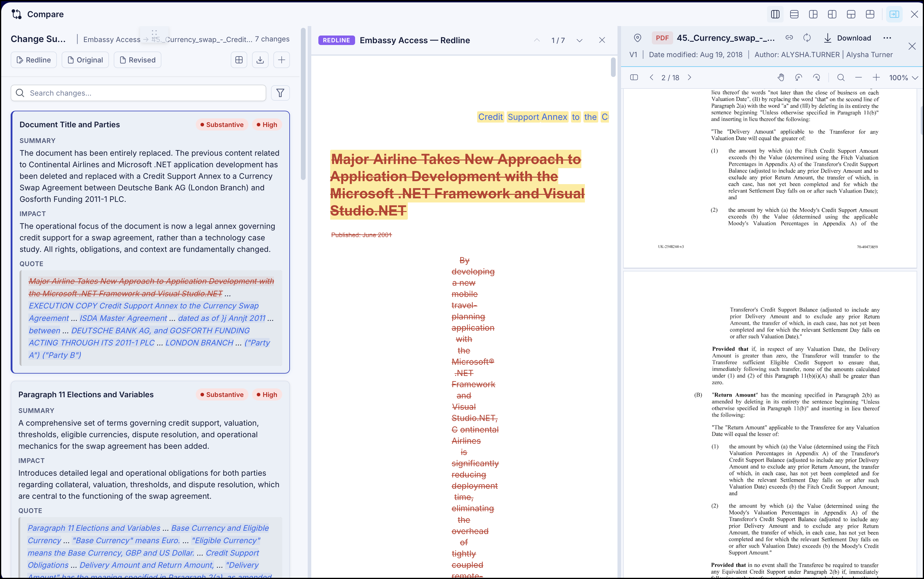The height and width of the screenshot is (579, 924).
Task: Rotate the PDF clockwise
Action: (x=817, y=77)
